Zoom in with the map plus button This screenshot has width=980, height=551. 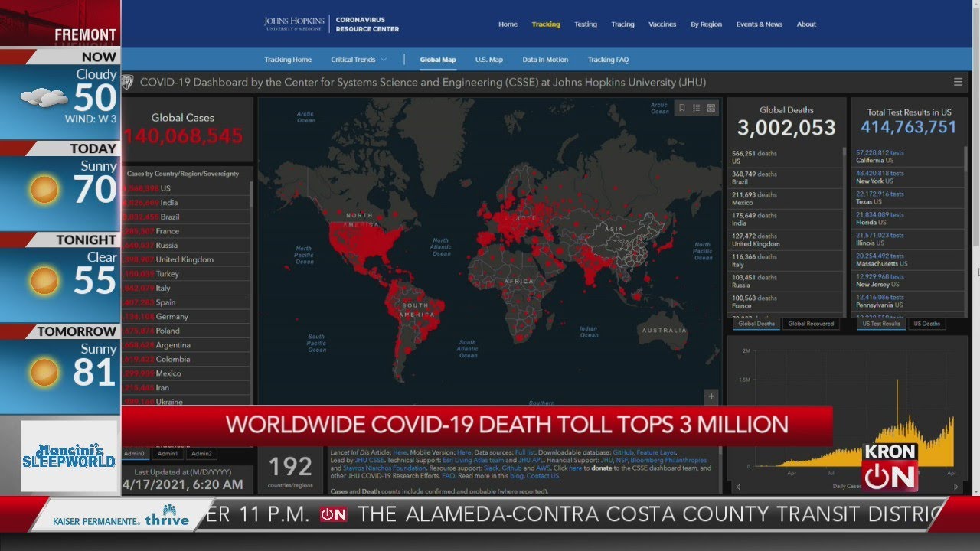711,396
